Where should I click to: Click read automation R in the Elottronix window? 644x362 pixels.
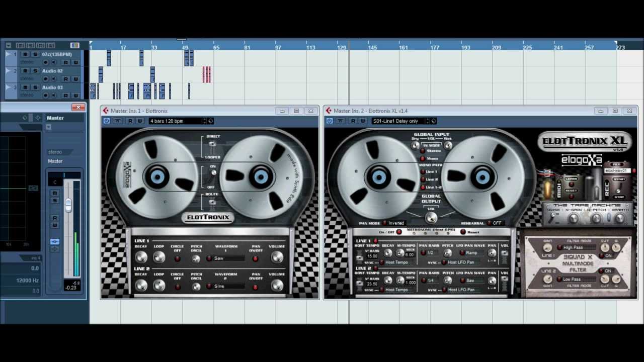tap(130, 121)
